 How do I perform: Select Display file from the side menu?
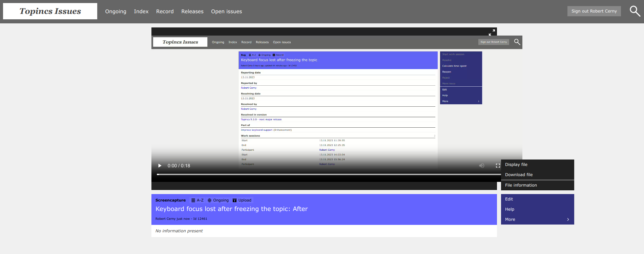[x=516, y=165]
